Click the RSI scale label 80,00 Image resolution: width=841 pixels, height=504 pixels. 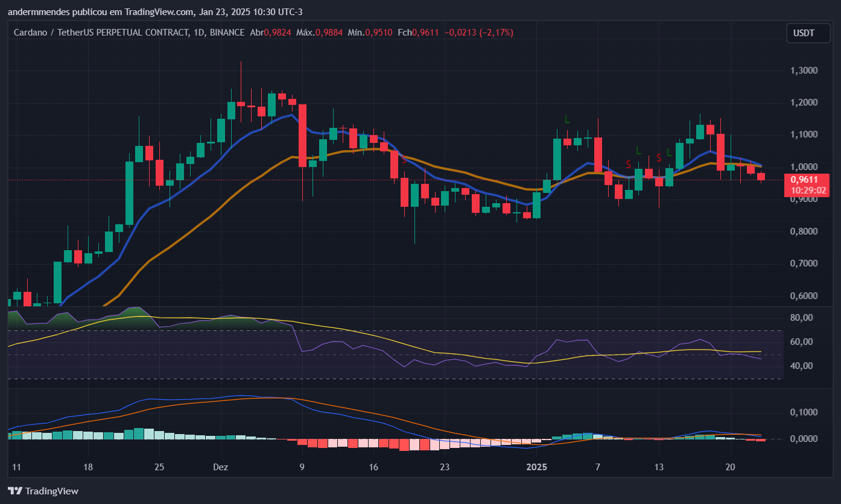[x=802, y=318]
